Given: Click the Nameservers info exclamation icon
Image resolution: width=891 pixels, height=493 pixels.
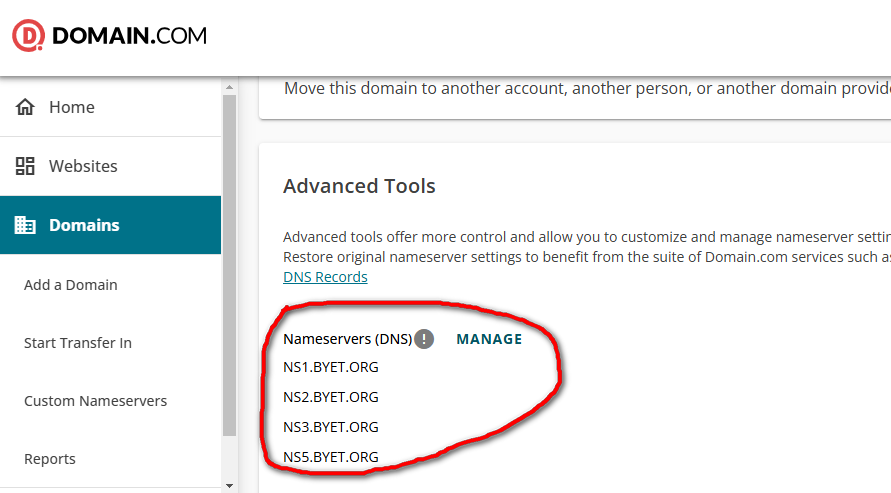Looking at the screenshot, I should (x=424, y=339).
